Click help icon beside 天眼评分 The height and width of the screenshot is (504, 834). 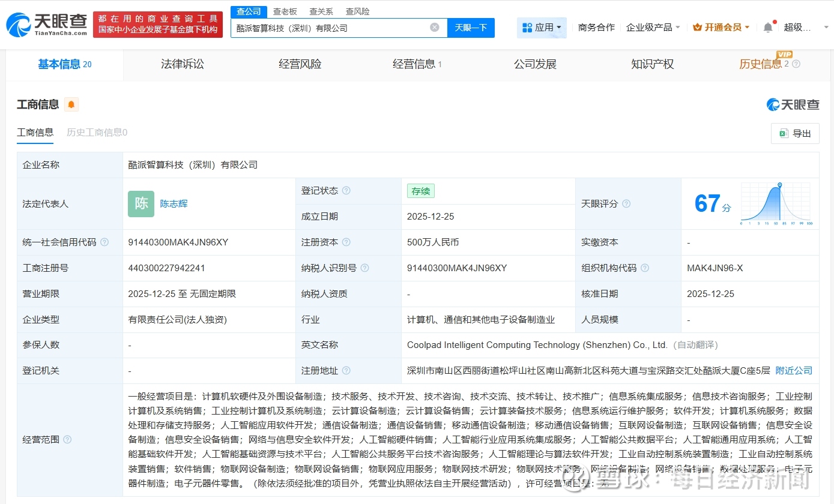[x=626, y=204]
